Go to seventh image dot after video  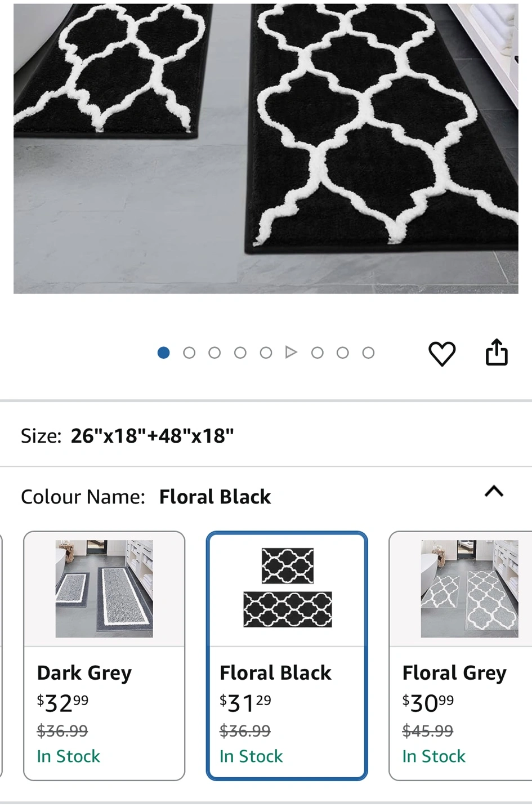[317, 353]
